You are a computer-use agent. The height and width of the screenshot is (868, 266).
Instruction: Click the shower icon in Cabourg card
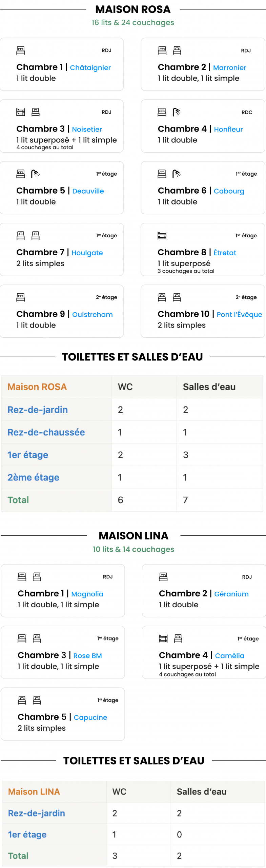[x=177, y=174]
